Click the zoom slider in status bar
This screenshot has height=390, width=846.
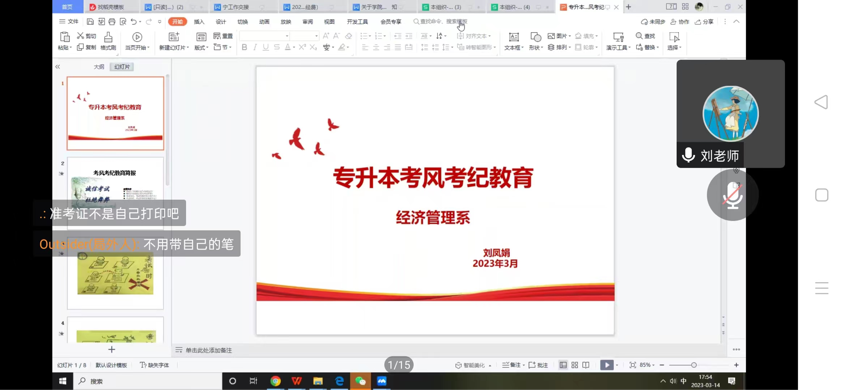[694, 365]
